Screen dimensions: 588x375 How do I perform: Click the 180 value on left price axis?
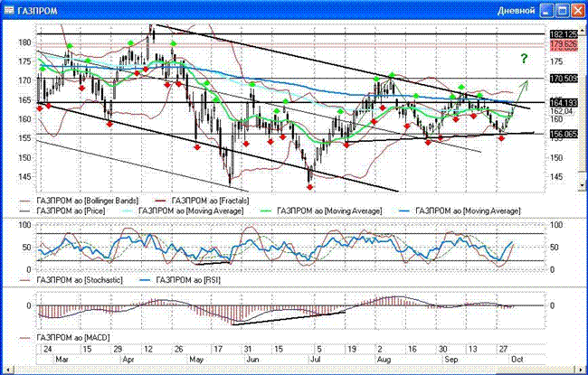pyautogui.click(x=24, y=42)
